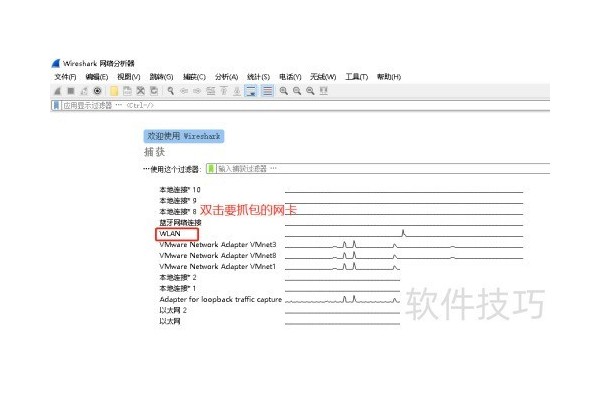
Task: Click the Stop capture square icon
Action: [x=71, y=91]
